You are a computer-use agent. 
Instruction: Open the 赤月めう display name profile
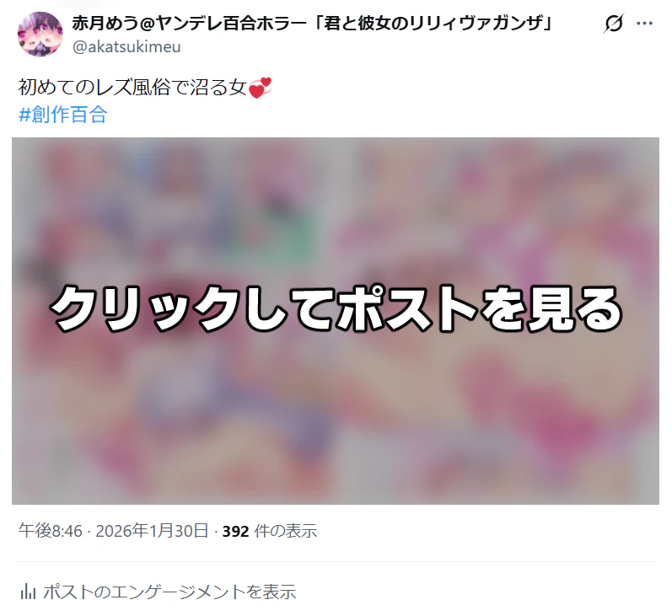[312, 23]
